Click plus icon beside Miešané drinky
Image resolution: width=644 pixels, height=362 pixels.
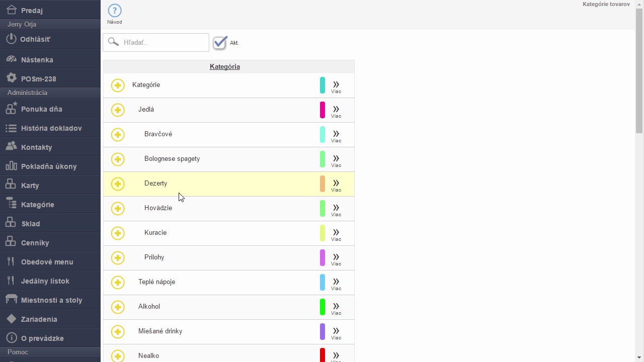pos(118,332)
